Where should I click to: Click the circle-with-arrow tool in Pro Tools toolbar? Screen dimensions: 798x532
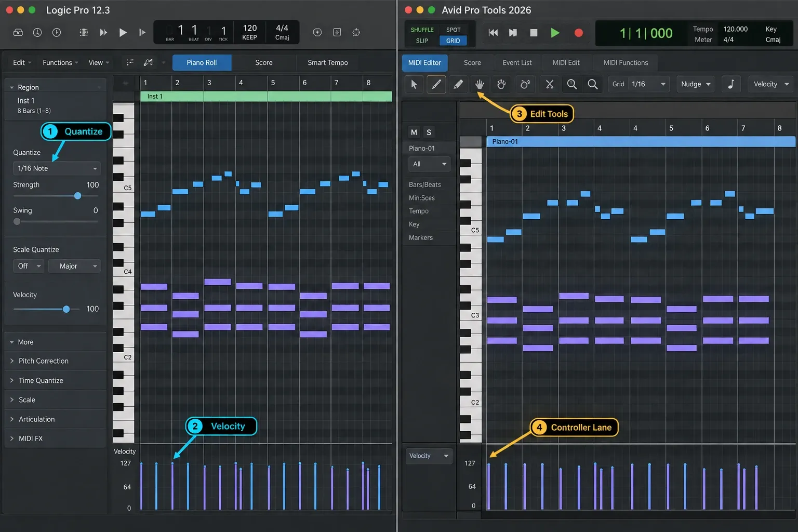point(525,84)
